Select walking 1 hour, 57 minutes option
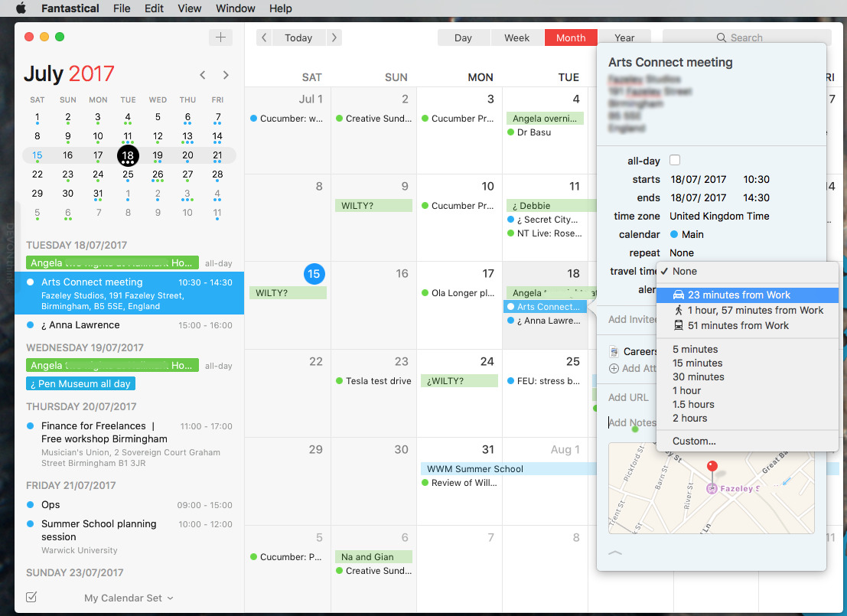 tap(748, 310)
